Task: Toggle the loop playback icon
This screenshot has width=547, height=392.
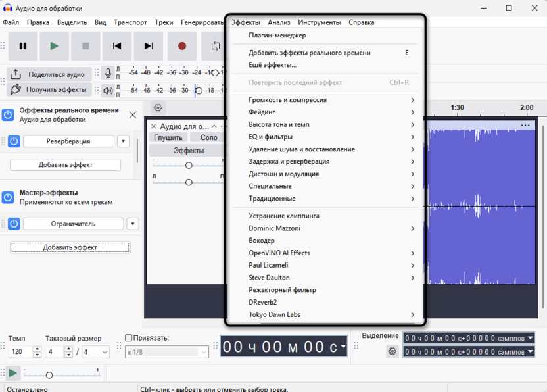Action: click(x=215, y=46)
